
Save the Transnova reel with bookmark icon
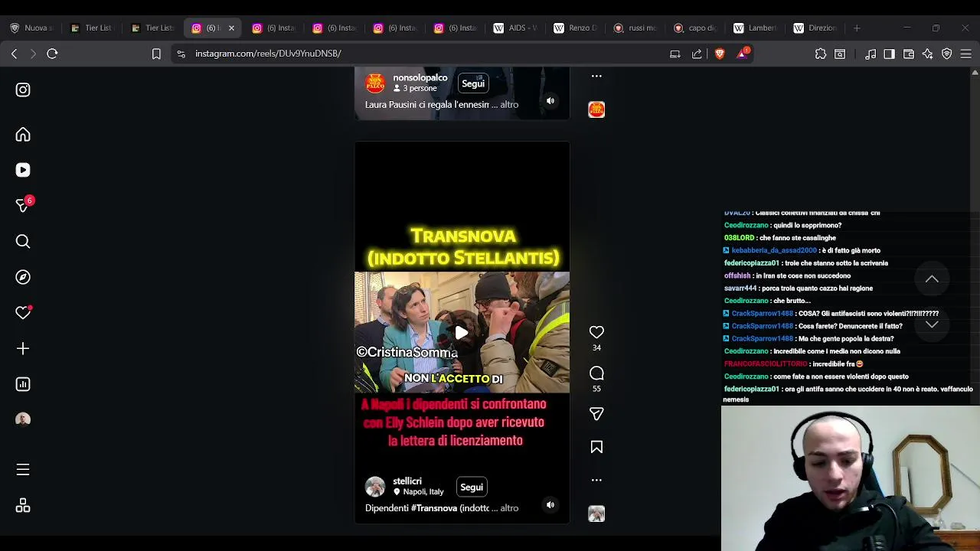coord(596,447)
